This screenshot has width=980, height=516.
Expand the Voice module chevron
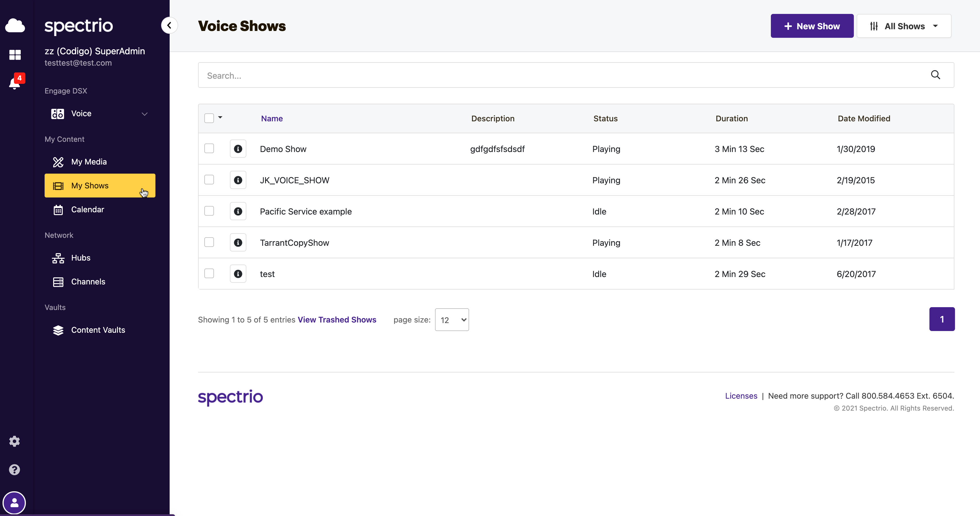[145, 114]
